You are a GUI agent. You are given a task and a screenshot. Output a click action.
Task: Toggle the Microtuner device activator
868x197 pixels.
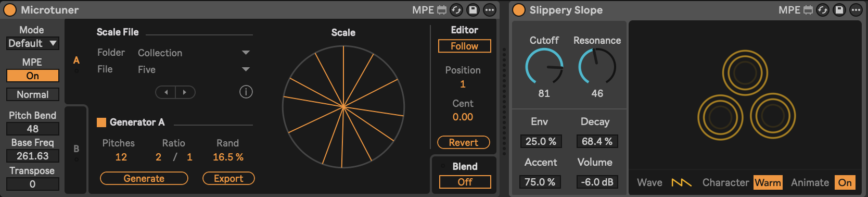pos(10,10)
